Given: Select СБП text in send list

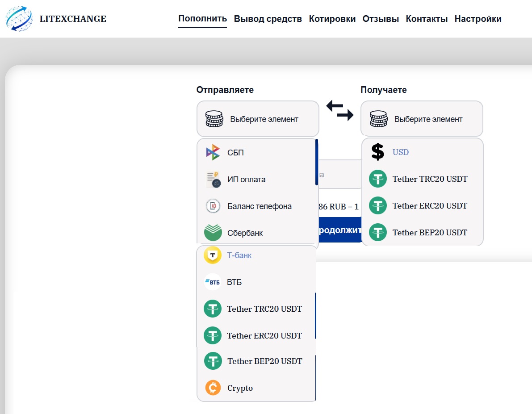Looking at the screenshot, I should 235,153.
